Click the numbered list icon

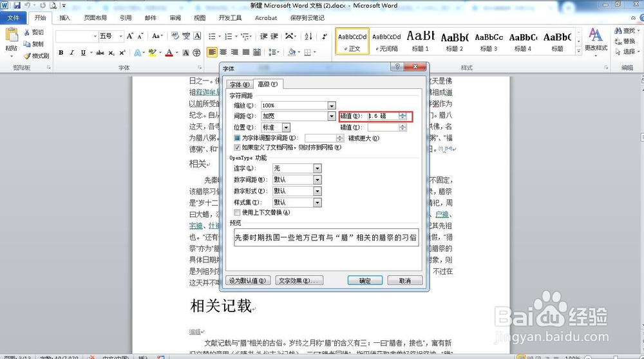pos(229,36)
